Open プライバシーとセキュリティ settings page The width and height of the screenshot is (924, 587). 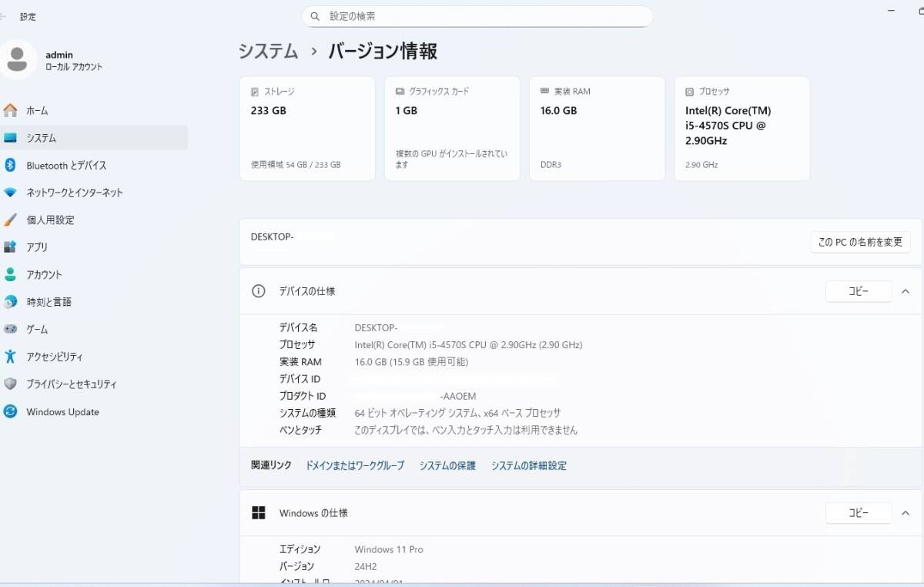[x=94, y=384]
